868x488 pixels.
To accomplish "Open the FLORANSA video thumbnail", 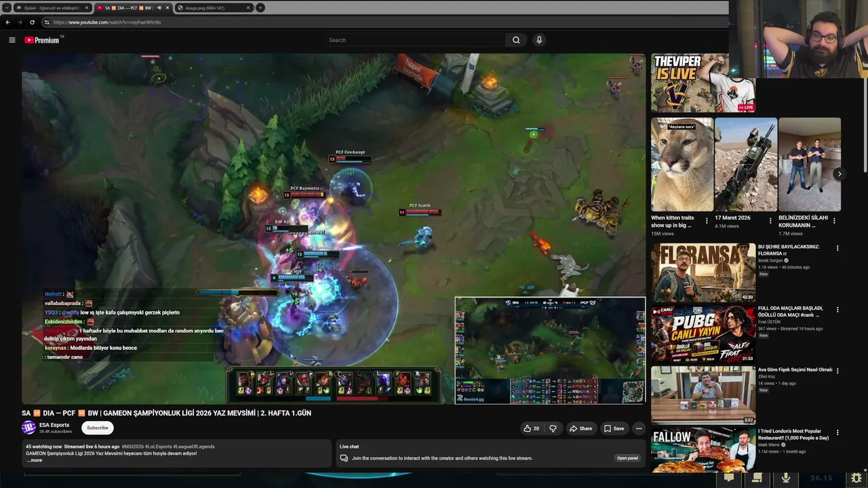I will [x=703, y=272].
